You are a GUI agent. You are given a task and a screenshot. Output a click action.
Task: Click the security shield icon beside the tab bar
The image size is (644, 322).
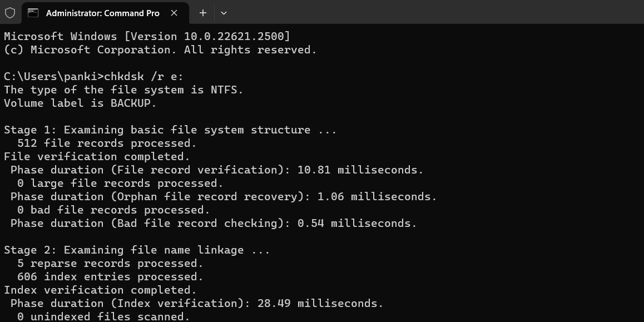[x=9, y=12]
